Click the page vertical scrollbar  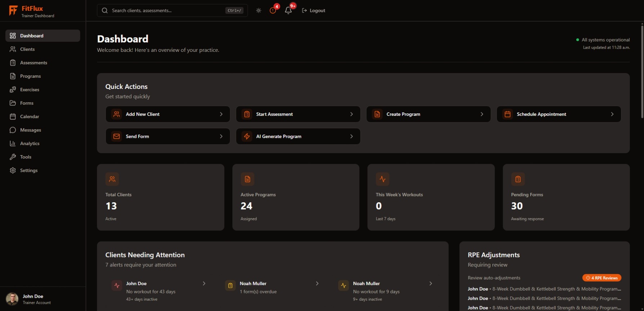pos(642,72)
